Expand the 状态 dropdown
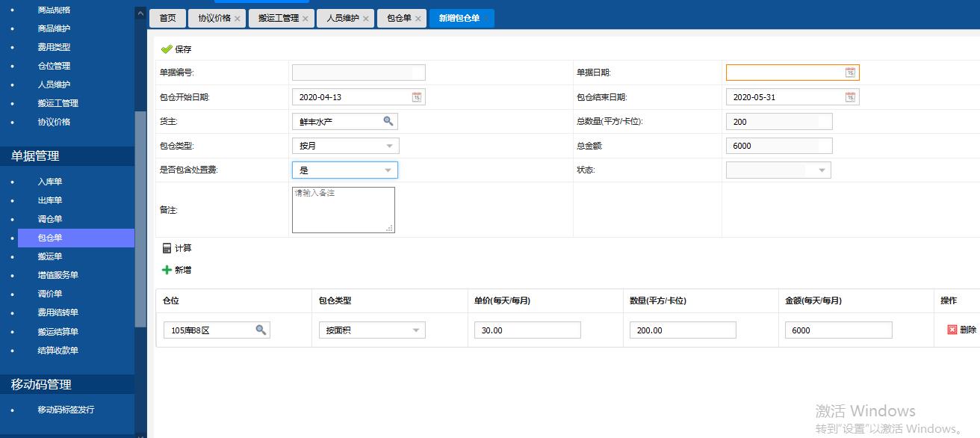Viewport: 980px width, 438px height. (x=822, y=170)
